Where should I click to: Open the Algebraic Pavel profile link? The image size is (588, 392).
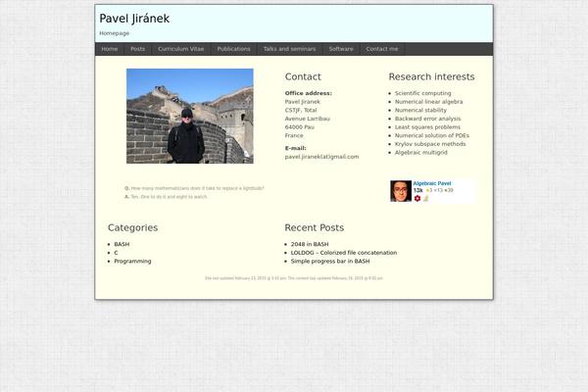pos(432,183)
